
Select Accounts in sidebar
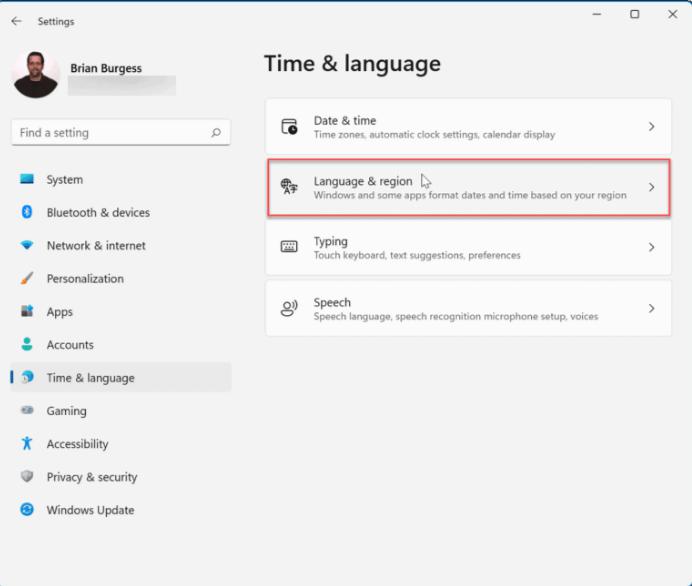121,345
